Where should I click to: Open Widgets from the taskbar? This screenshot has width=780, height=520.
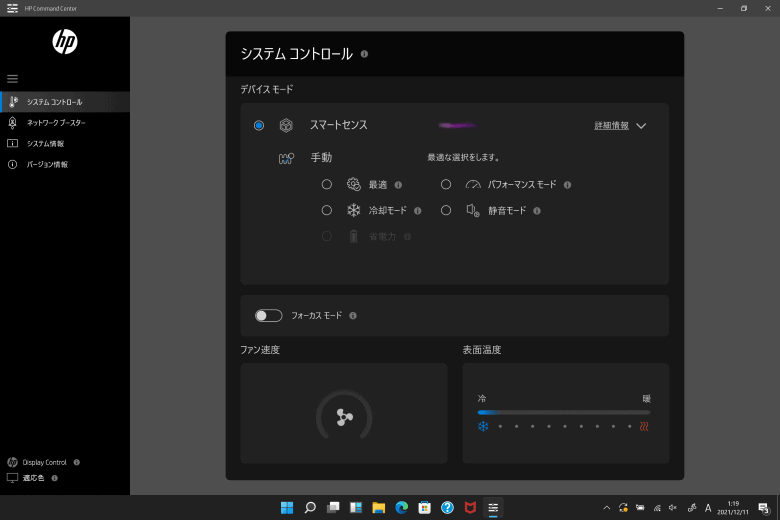356,508
